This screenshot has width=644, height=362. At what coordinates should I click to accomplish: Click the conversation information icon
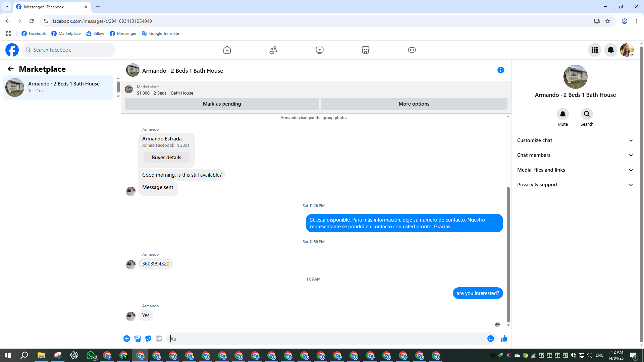tap(500, 70)
